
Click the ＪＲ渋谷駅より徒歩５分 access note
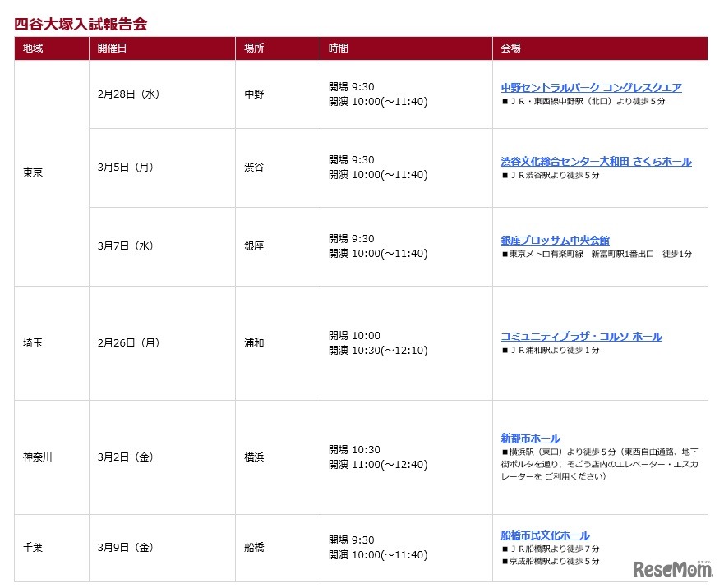pos(551,175)
